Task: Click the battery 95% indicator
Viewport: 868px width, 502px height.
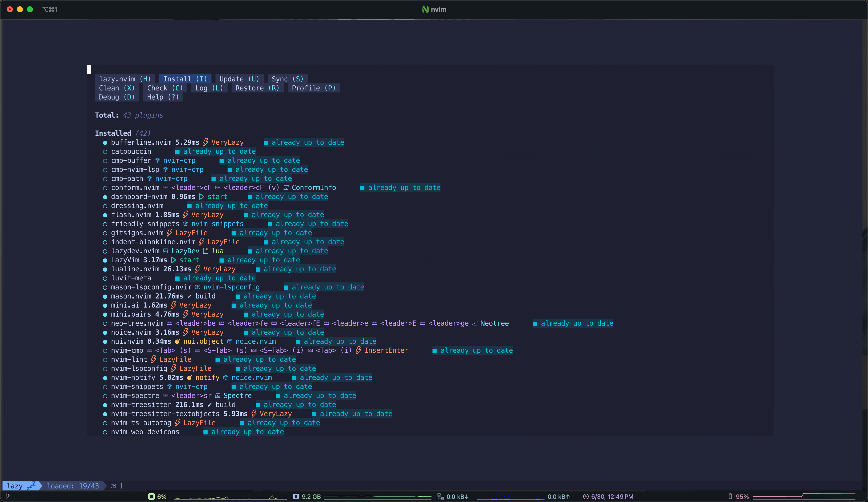Action: point(738,496)
